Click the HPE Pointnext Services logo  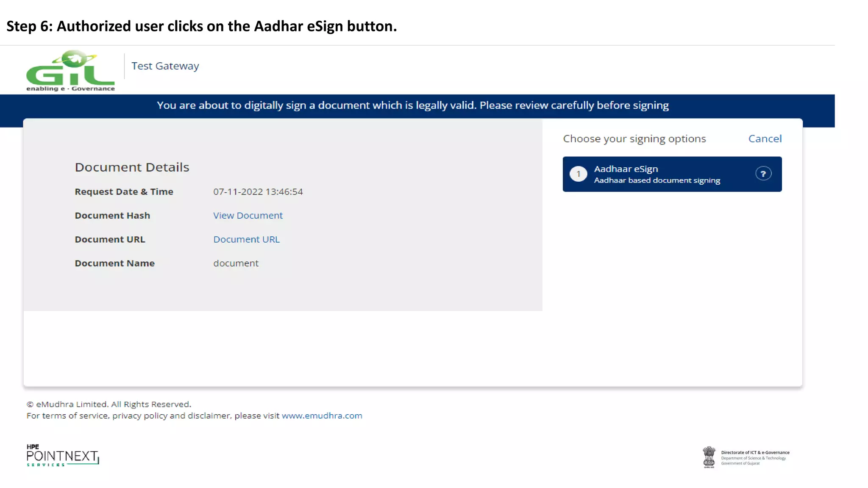[x=63, y=455]
